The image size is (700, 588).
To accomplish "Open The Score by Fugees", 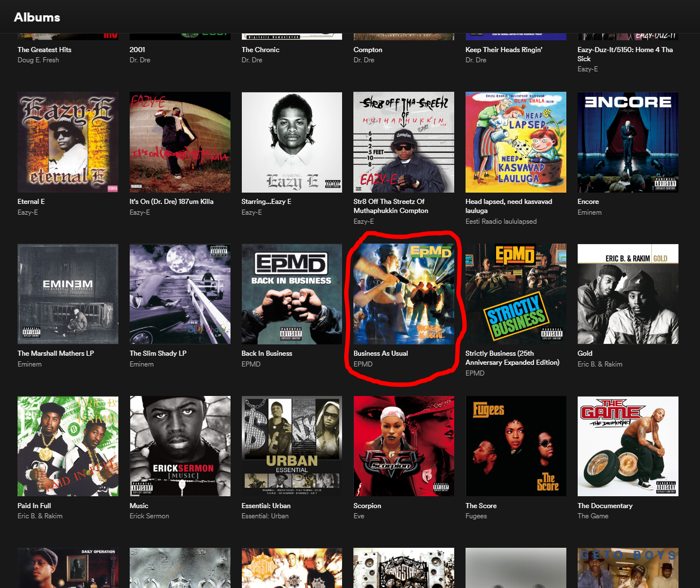I will pos(515,446).
